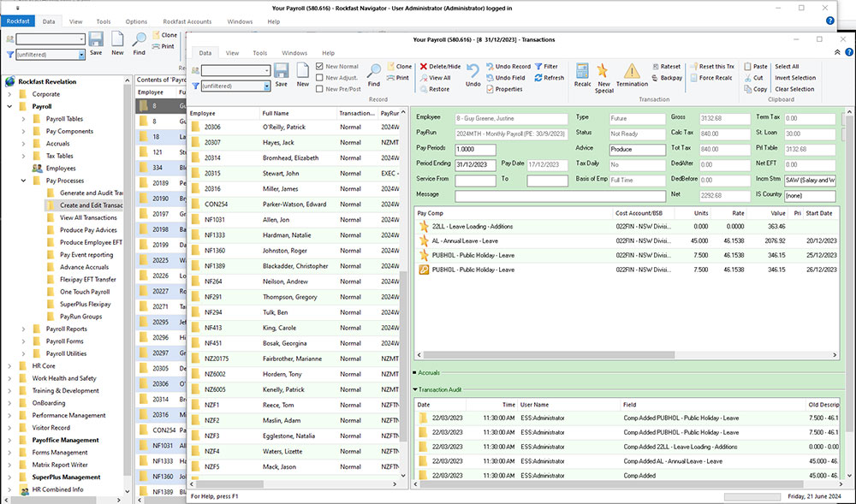Open record Properties
This screenshot has height=504, width=856.
pyautogui.click(x=504, y=90)
